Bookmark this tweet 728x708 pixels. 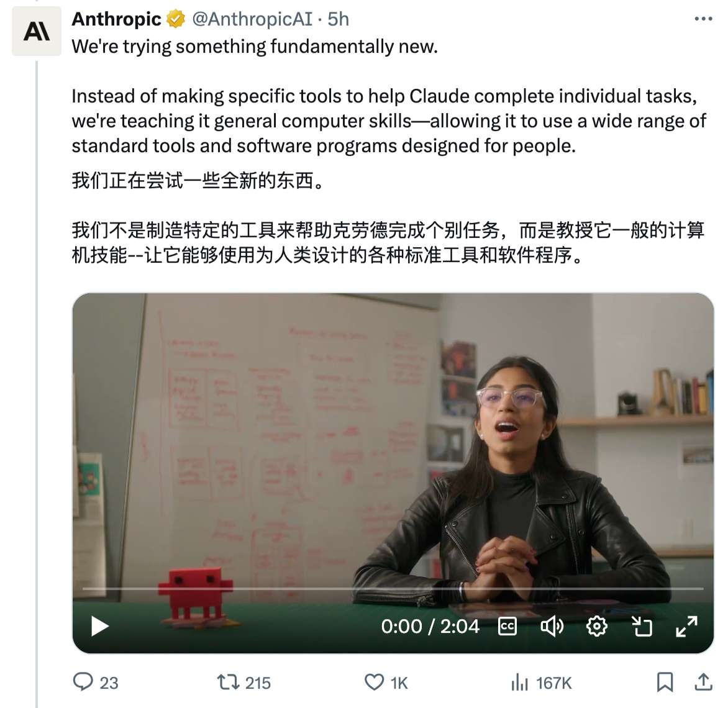click(x=665, y=683)
